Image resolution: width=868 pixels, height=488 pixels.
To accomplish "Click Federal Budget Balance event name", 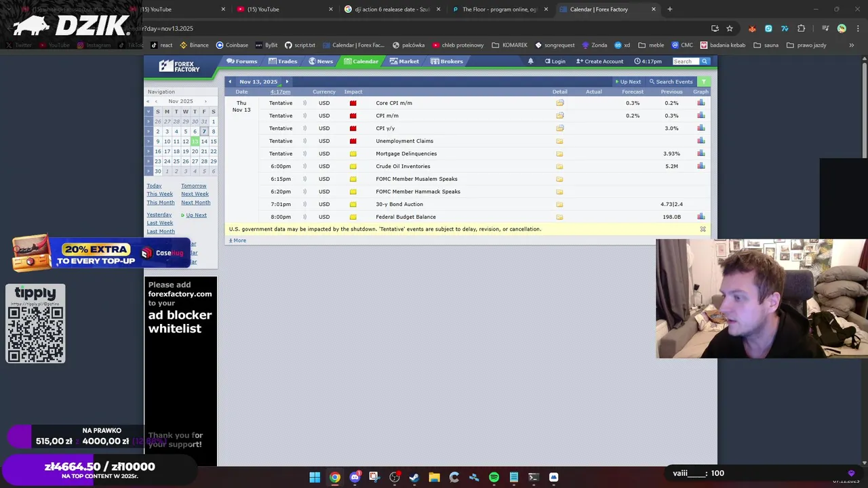I will tap(406, 217).
